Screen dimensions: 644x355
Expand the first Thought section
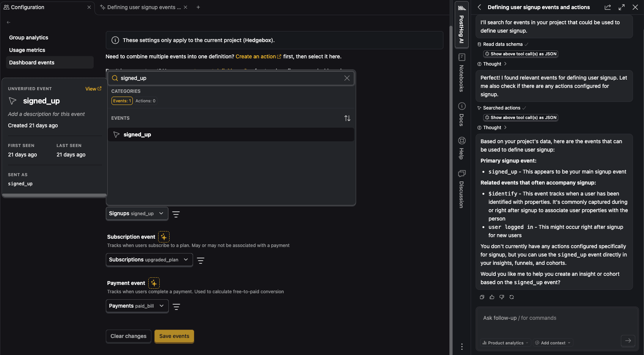[x=492, y=64]
